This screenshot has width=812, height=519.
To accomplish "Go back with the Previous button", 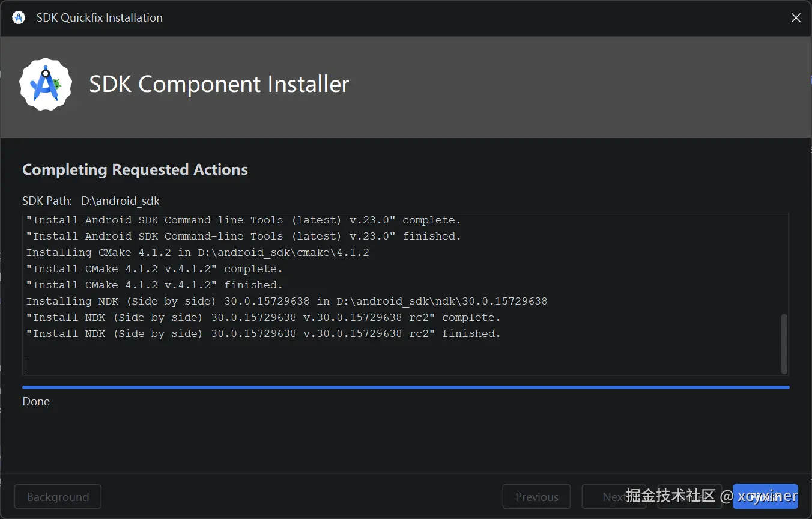I will [536, 497].
